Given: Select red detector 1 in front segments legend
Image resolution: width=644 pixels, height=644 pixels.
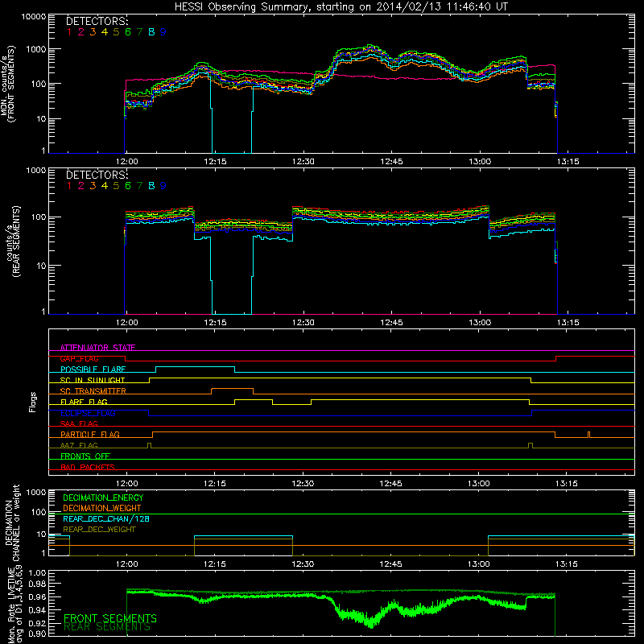Looking at the screenshot, I should pyautogui.click(x=69, y=32).
